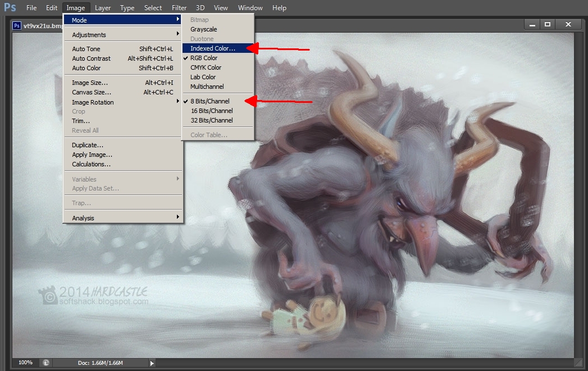Expand the Adjustments submenu

pyautogui.click(x=122, y=34)
